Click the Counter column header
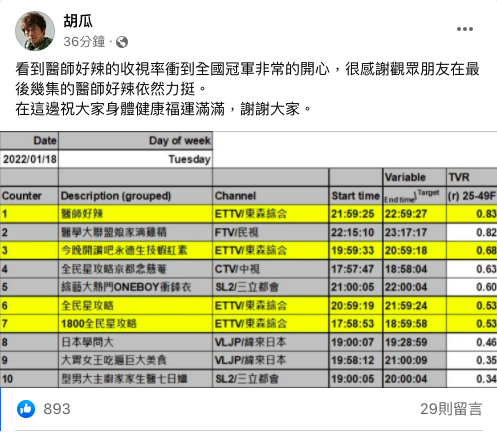 coord(29,196)
